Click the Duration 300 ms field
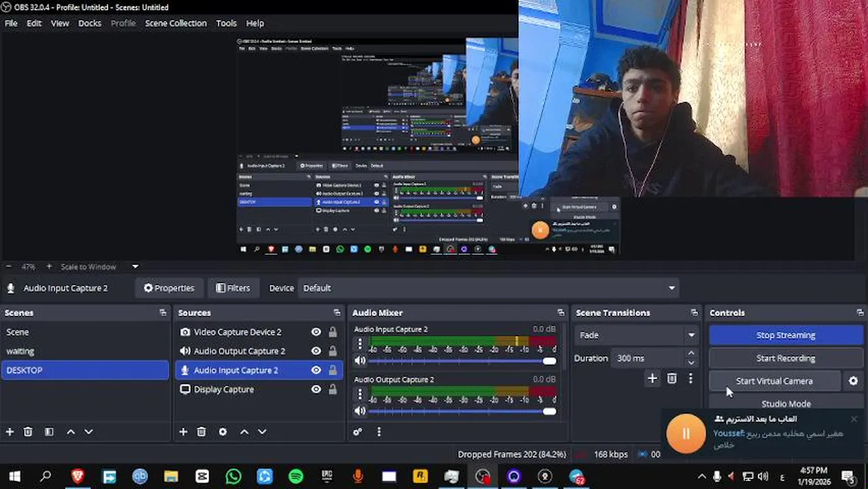Screen dimensions: 868x489 click(649, 358)
